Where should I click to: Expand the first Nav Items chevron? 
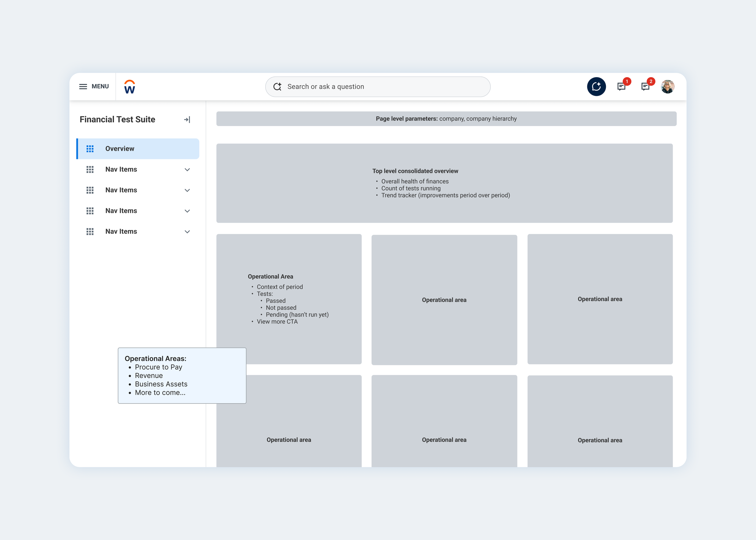(187, 170)
